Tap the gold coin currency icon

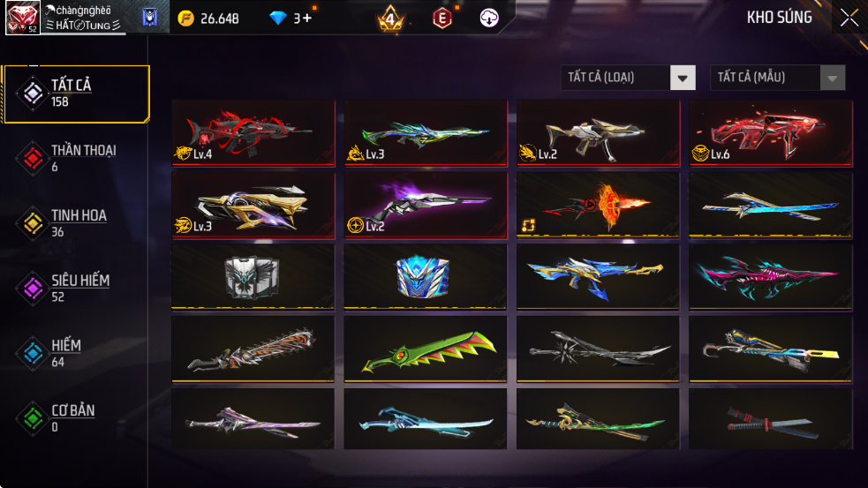tap(186, 19)
